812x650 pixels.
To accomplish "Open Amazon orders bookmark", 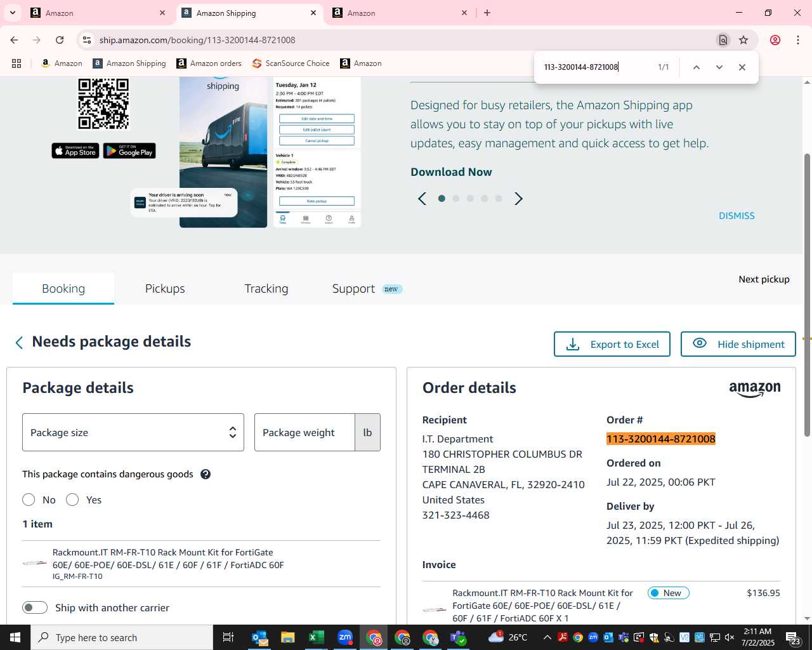I will click(209, 63).
